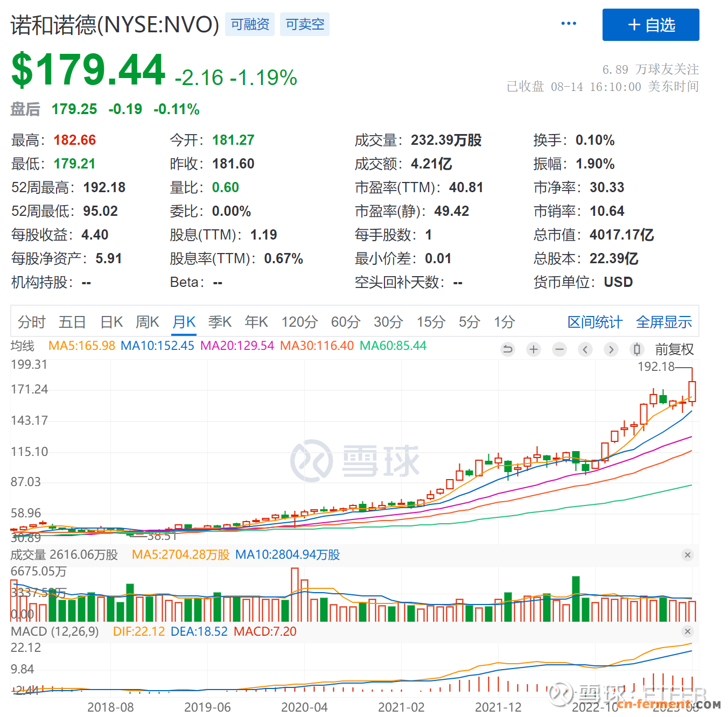Open the 60分 minute chart tab
The image size is (728, 717).
point(345,322)
